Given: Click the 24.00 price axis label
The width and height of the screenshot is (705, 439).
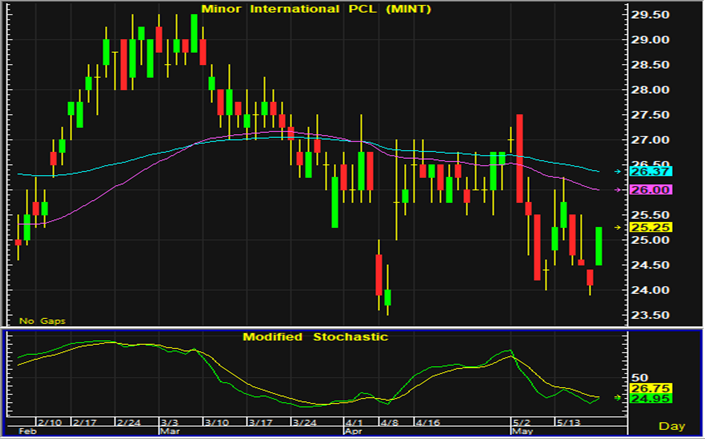Looking at the screenshot, I should (650, 290).
